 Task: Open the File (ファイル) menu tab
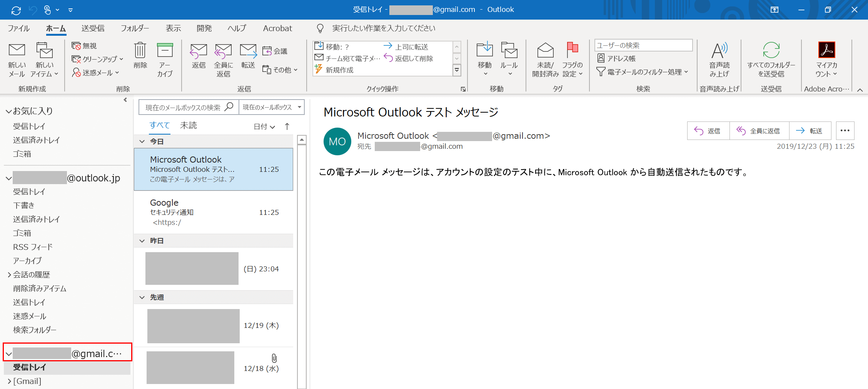click(x=18, y=28)
